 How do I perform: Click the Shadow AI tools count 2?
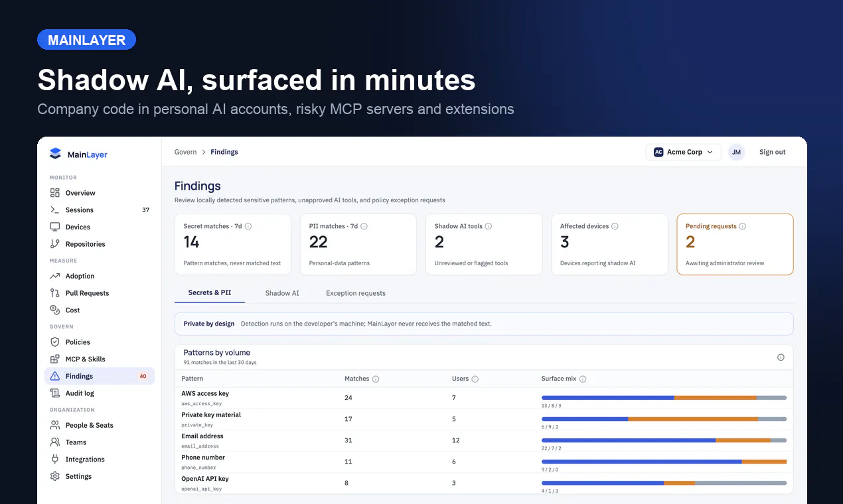point(439,242)
